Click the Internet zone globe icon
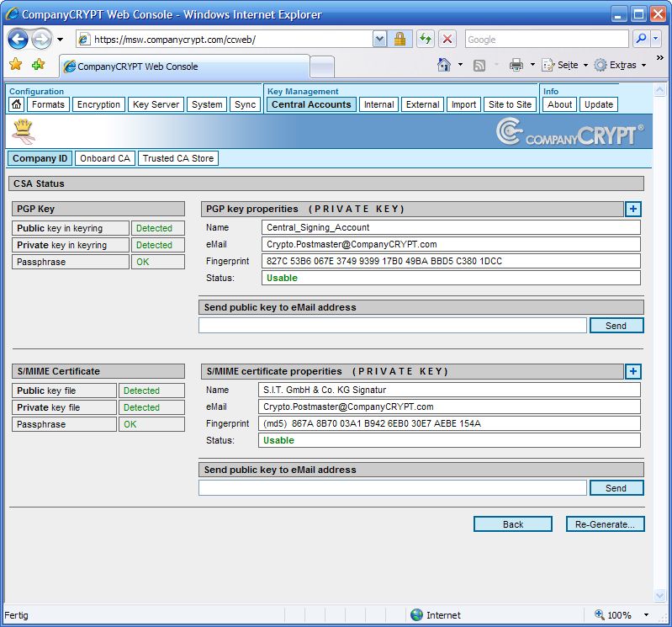The image size is (672, 627). (x=416, y=615)
